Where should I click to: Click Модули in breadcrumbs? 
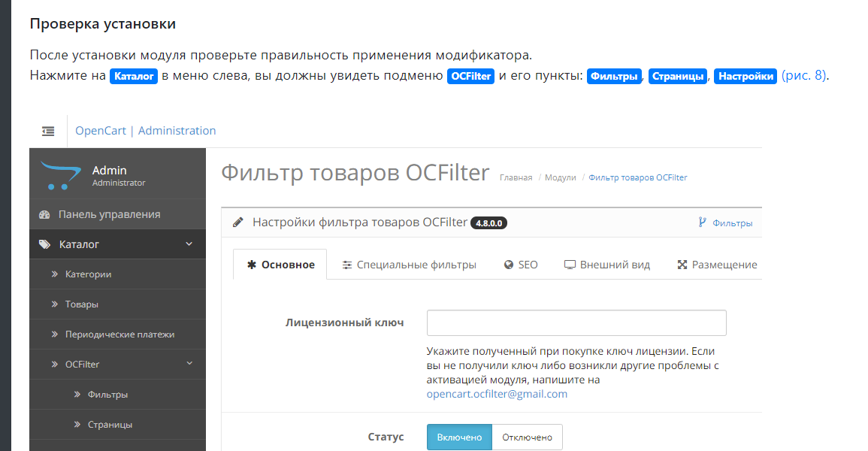[x=560, y=177]
